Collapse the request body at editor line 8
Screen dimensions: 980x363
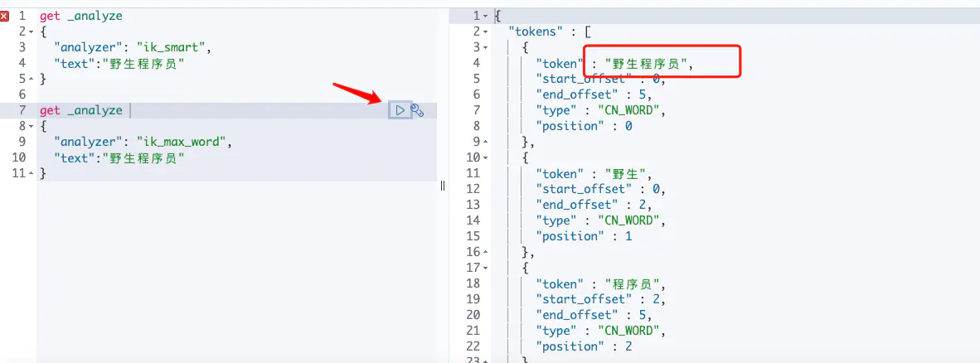pyautogui.click(x=32, y=126)
